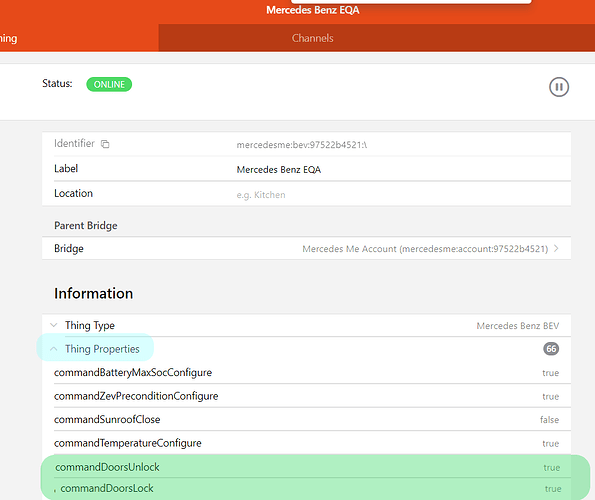This screenshot has height=500, width=595.
Task: Select the commandDoorsLock property row
Action: [307, 489]
